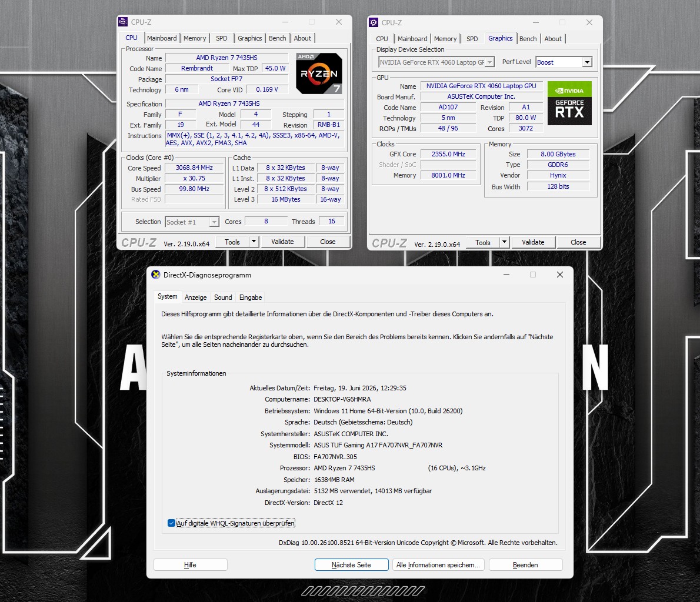Image resolution: width=700 pixels, height=602 pixels.
Task: Open Memory tab in left CPU-Z window
Action: click(x=195, y=38)
